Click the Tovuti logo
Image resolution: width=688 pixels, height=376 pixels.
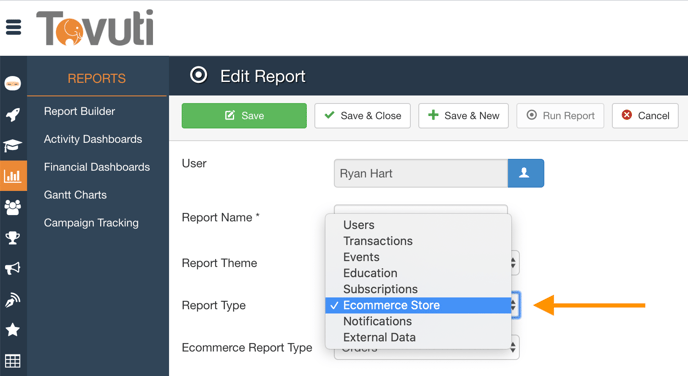pos(95,28)
